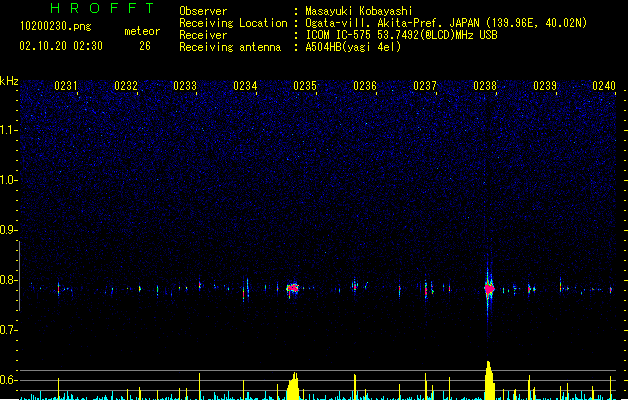Click the 1.1 kHz frequency axis label
The height and width of the screenshot is (400, 629).
point(8,130)
